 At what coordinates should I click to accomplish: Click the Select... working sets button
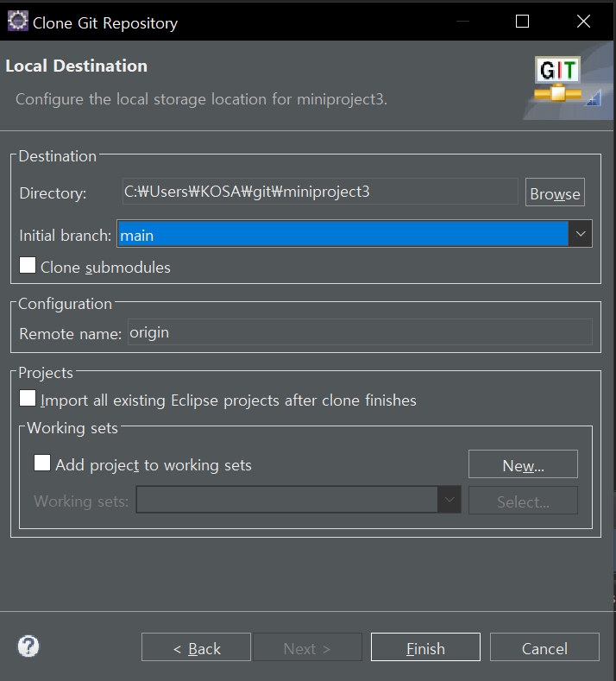(523, 501)
